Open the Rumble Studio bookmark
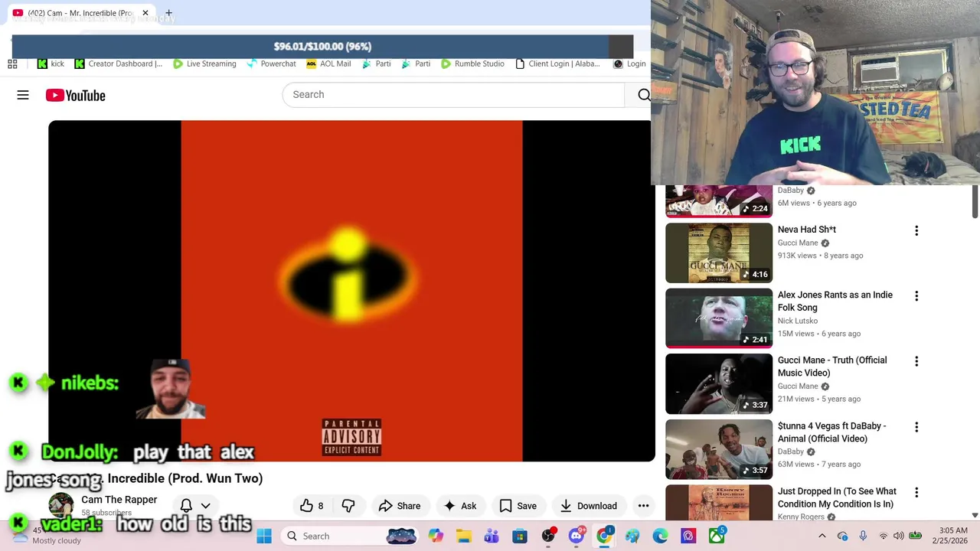The width and height of the screenshot is (980, 551). pos(472,64)
